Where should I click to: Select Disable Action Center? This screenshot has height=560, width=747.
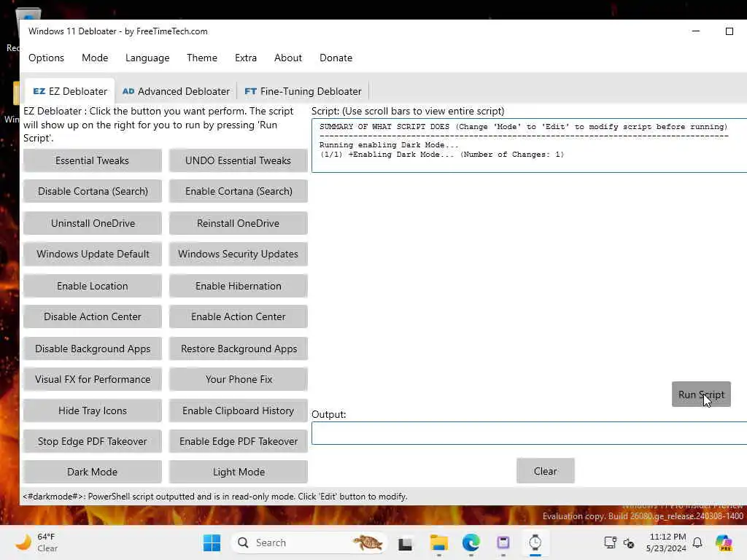[93, 316]
